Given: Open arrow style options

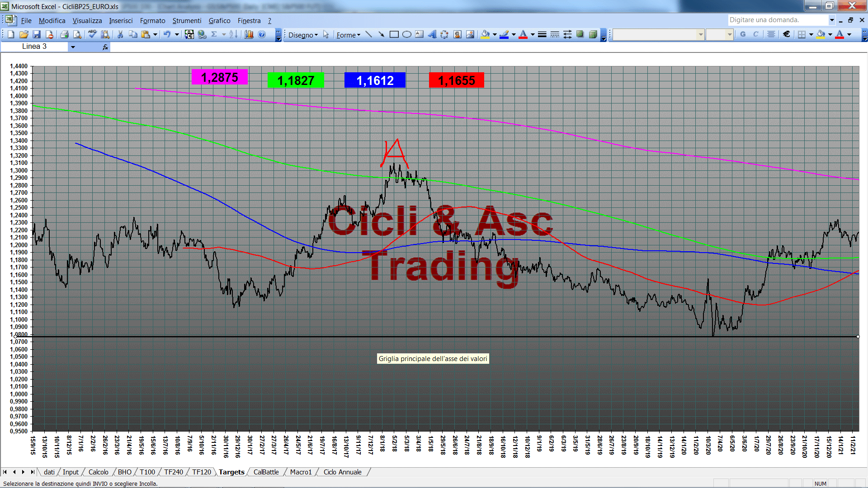Looking at the screenshot, I should (567, 34).
